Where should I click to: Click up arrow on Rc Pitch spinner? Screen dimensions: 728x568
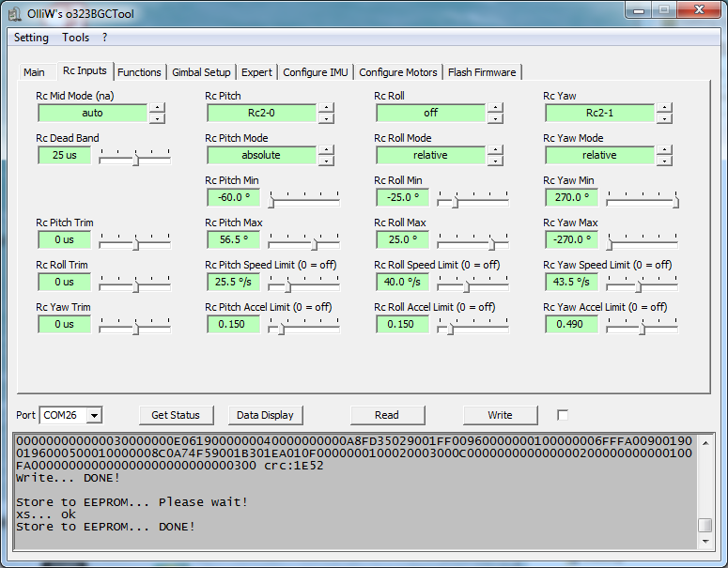[x=326, y=108]
